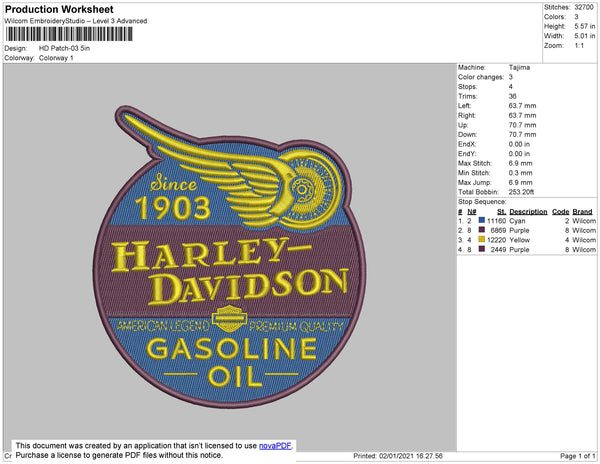Select the 'Yellow' description text
Screen dimensions: 600x464
tap(519, 240)
